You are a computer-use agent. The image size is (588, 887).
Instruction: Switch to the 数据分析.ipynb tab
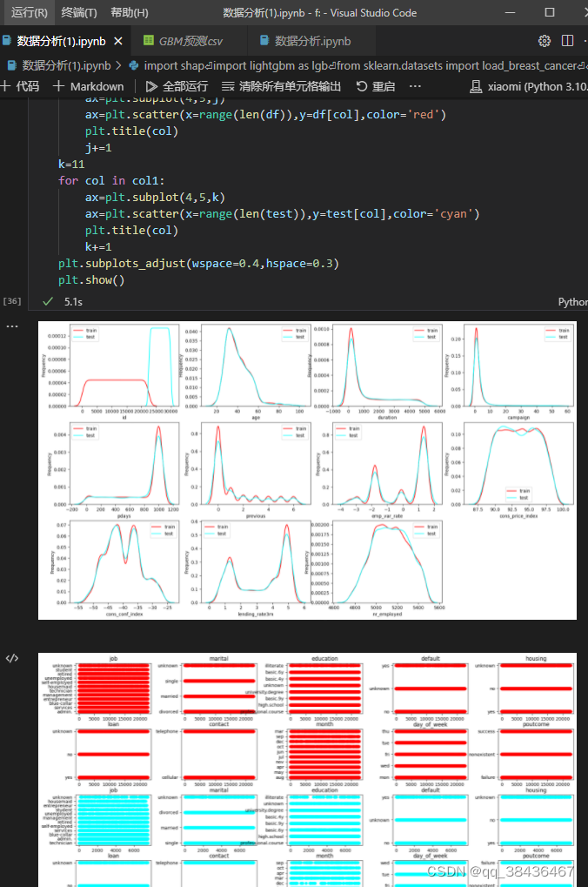click(312, 41)
